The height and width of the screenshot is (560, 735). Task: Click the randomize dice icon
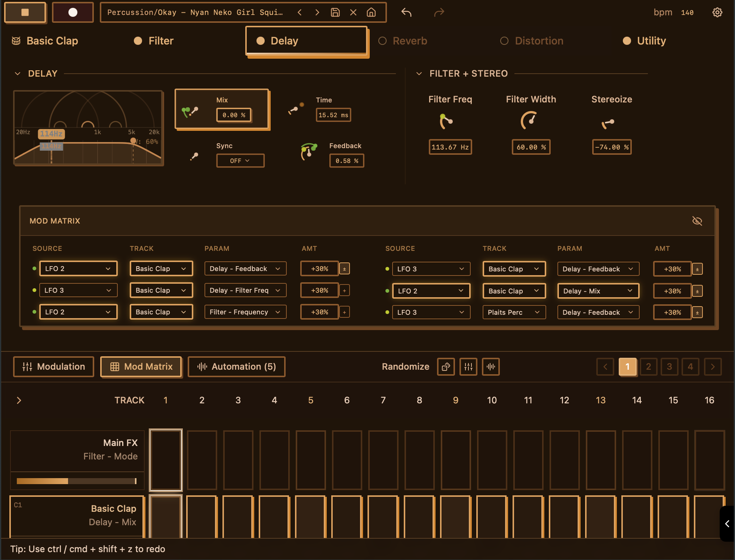[446, 367]
